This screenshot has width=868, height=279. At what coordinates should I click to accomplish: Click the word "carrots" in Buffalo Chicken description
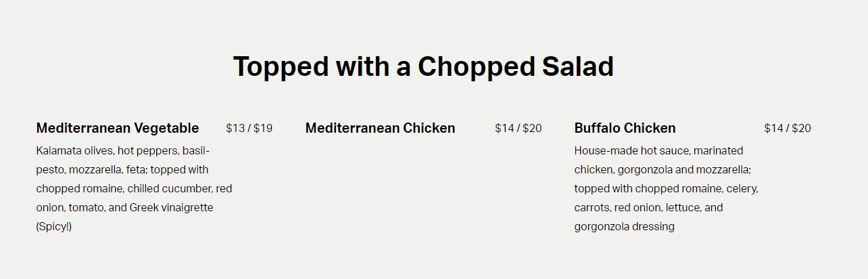pyautogui.click(x=593, y=207)
